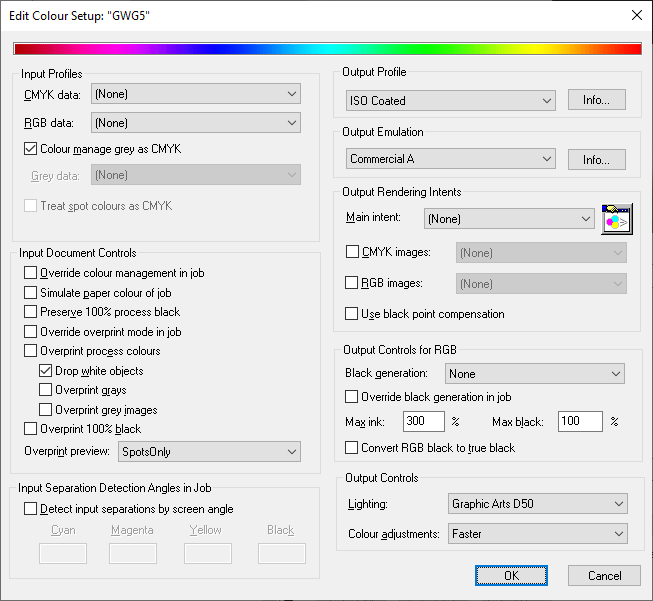Enable Override colour management in job
Viewport: 653px width, 601px height.
(x=30, y=273)
